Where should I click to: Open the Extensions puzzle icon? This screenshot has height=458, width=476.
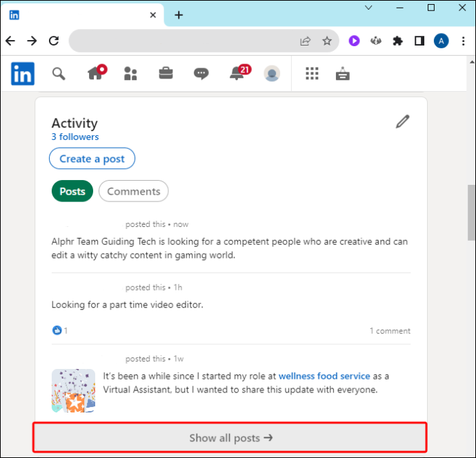(397, 41)
